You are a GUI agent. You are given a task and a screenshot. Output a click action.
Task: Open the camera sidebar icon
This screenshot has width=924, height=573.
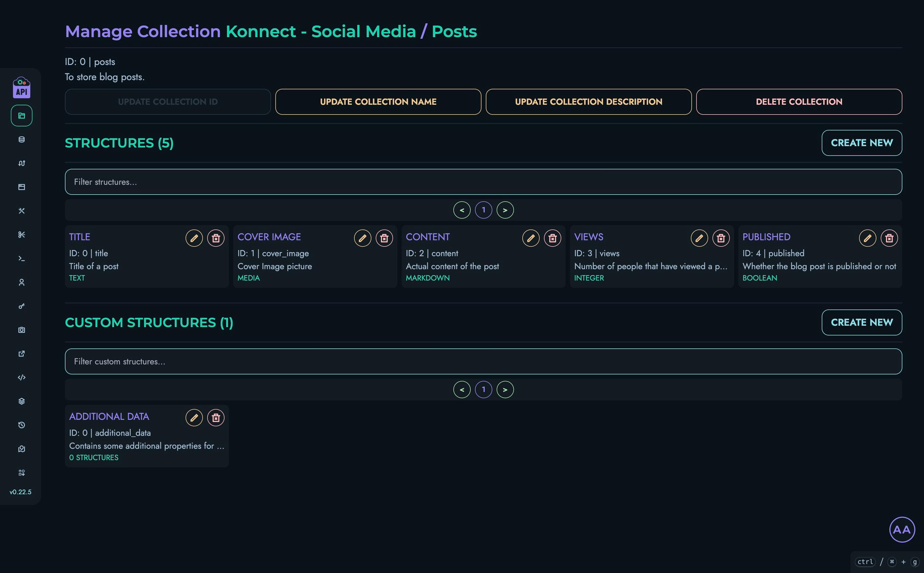[22, 330]
